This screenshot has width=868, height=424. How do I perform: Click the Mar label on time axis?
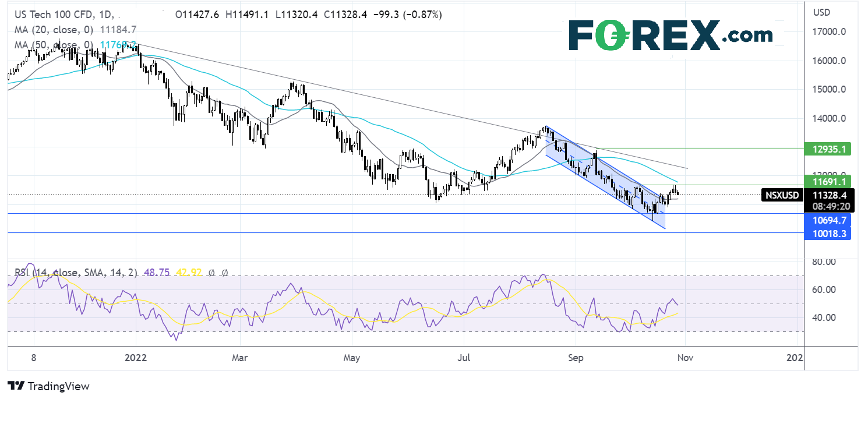(x=240, y=357)
